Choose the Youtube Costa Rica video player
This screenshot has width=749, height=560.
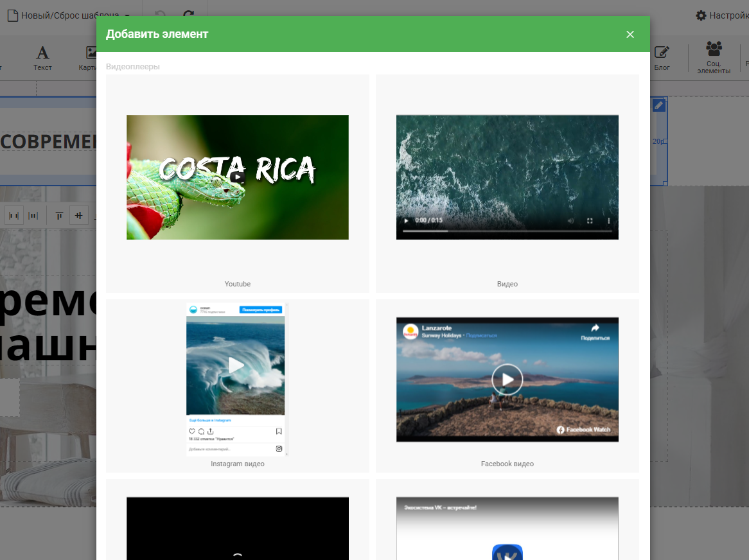click(x=237, y=177)
